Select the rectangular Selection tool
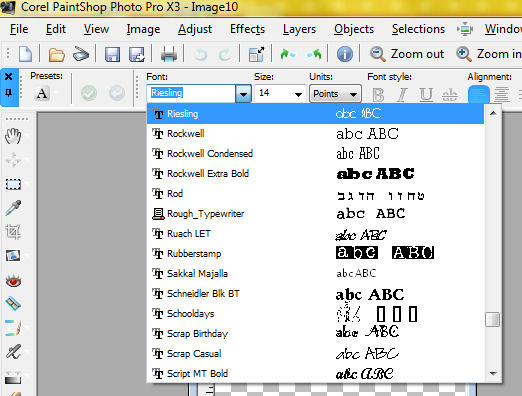 pos(13,184)
